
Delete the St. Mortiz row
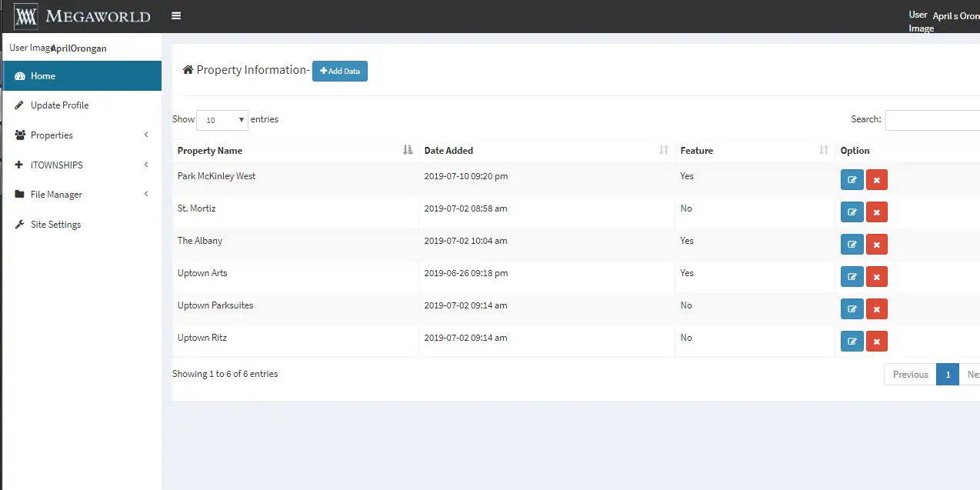coord(876,212)
